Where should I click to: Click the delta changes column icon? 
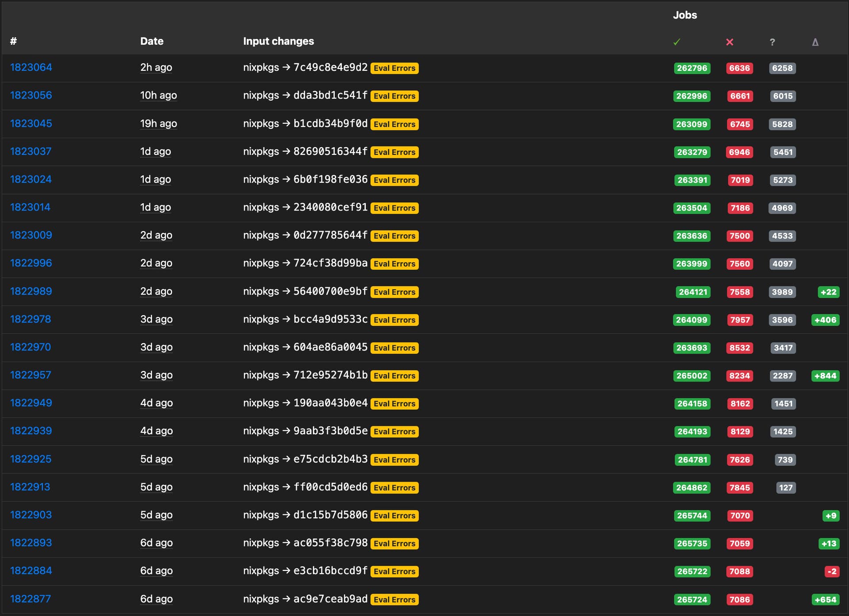[x=815, y=42]
